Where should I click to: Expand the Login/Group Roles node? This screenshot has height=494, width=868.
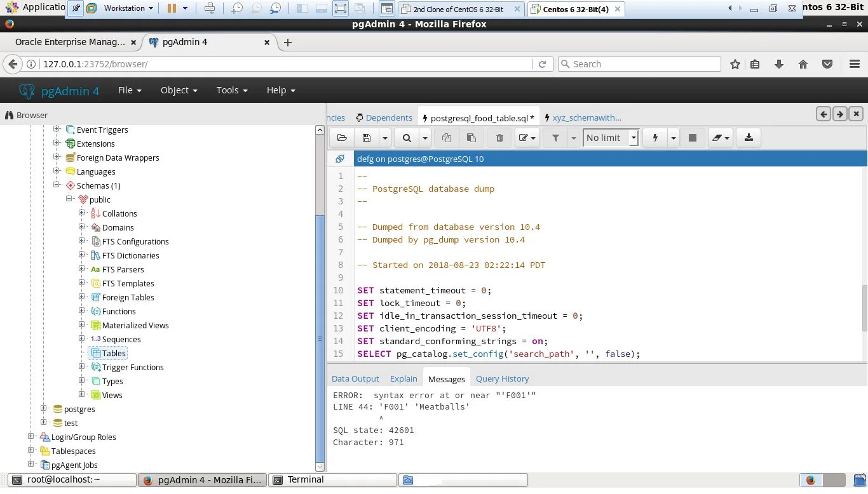click(x=31, y=436)
